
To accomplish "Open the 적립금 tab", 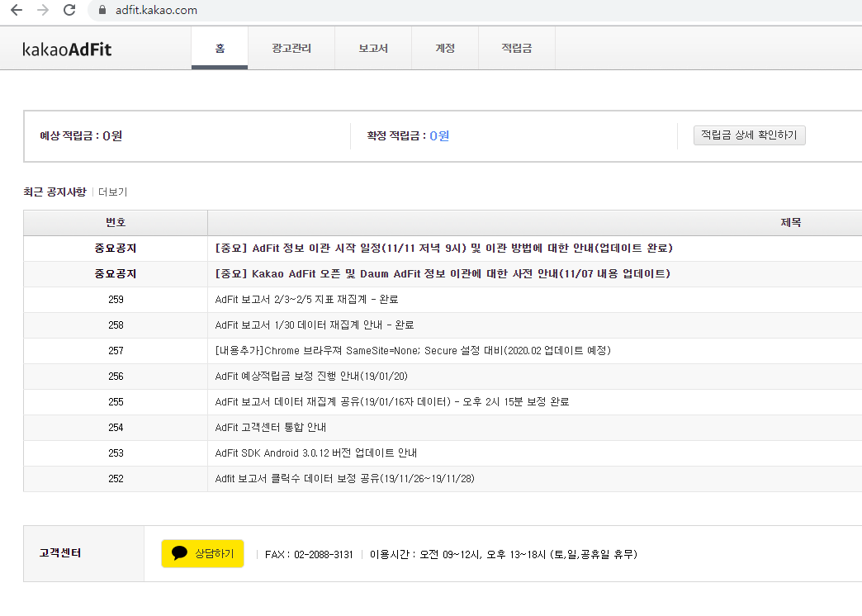I will (517, 49).
